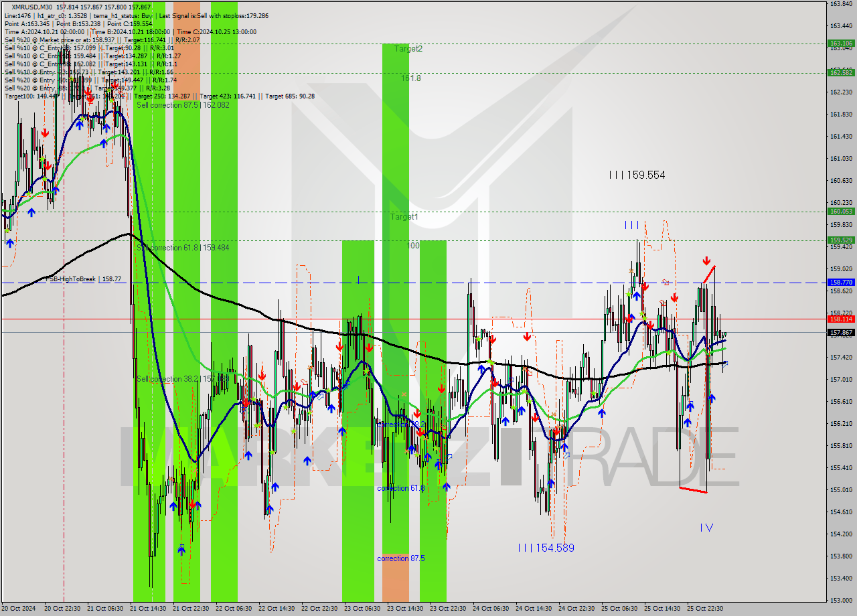Image resolution: width=857 pixels, height=616 pixels.
Task: Click the Target2 label
Action: [408, 49]
